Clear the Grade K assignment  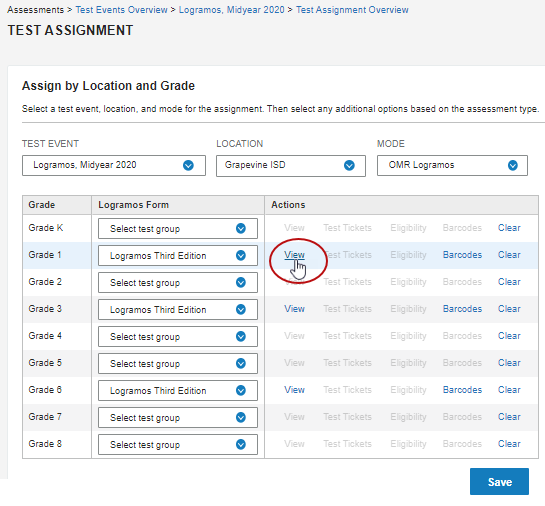[x=509, y=228]
